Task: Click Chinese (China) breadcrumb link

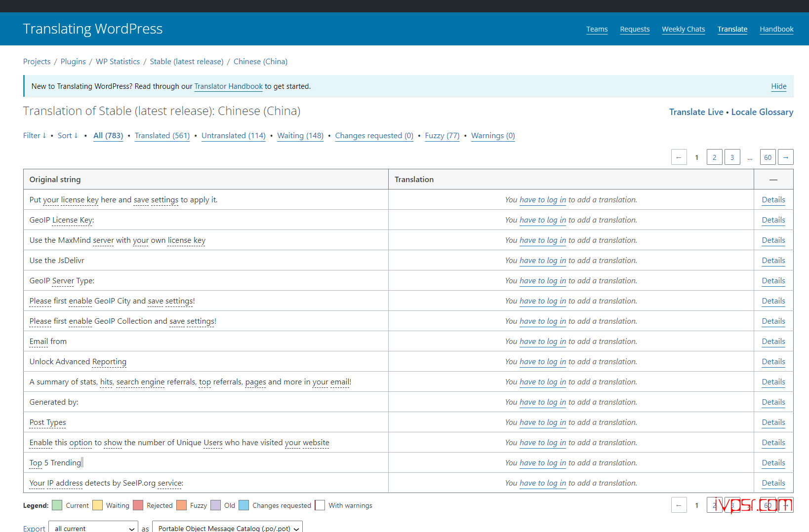Action: (x=260, y=62)
